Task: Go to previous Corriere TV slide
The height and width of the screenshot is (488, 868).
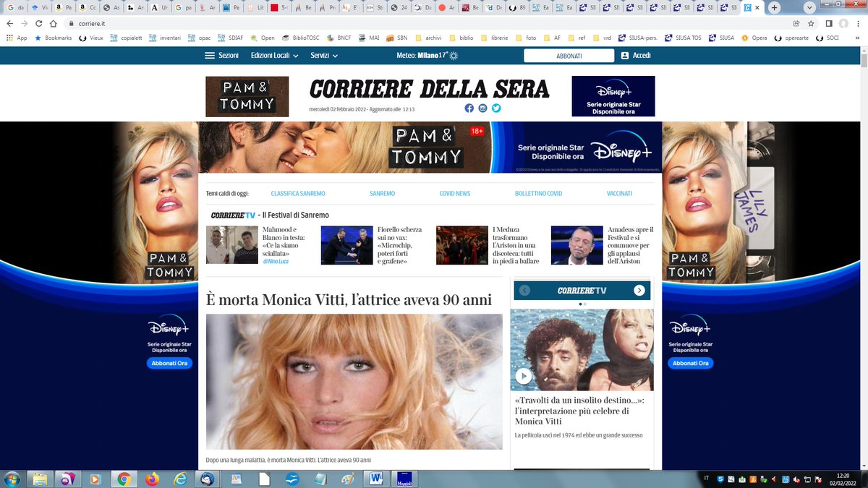Action: [524, 291]
